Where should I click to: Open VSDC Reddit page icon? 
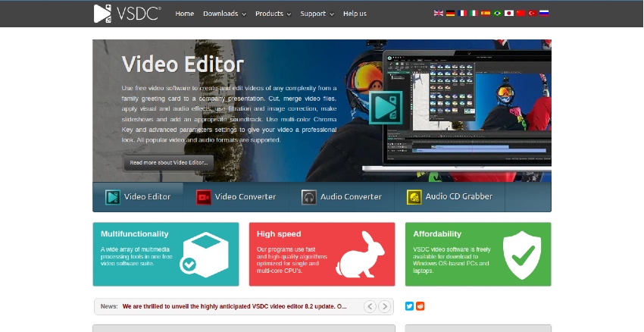tap(420, 306)
